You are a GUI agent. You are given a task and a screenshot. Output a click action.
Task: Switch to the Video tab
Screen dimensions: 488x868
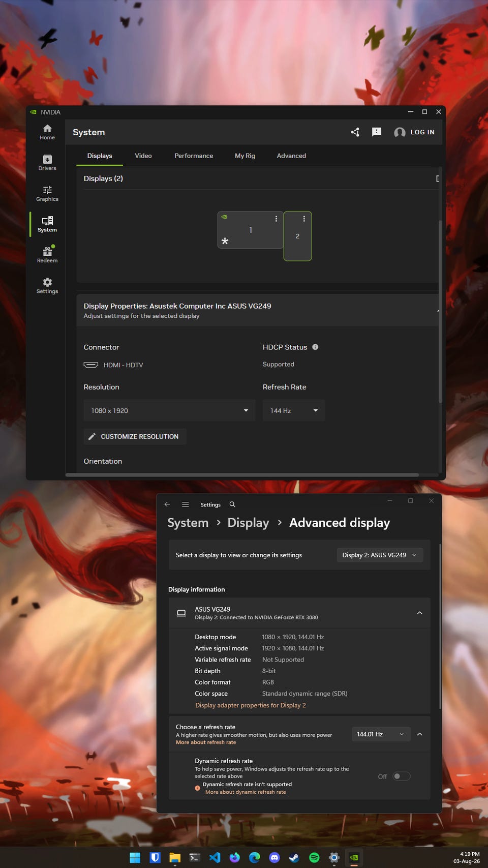(x=143, y=156)
